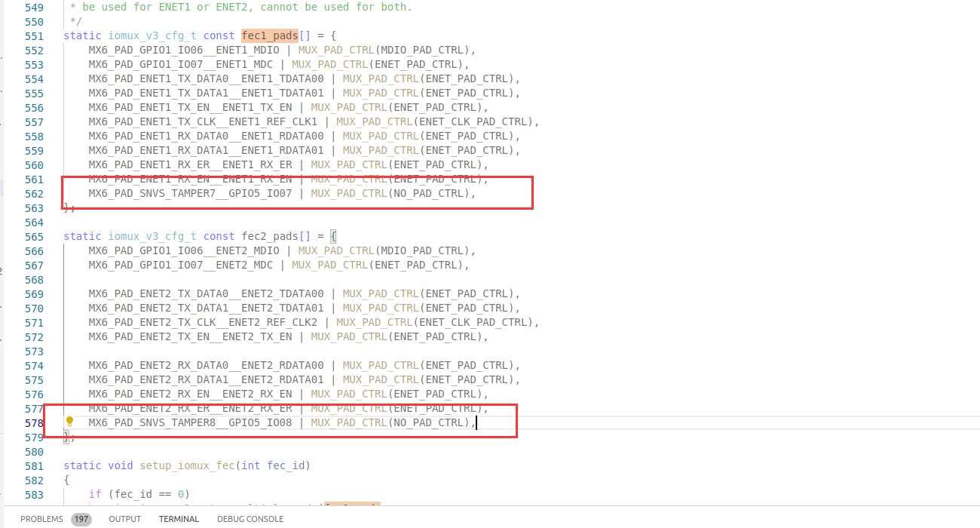Screen dimensions: 980x528
Task: Click empty line 564's line number
Action: pos(35,223)
